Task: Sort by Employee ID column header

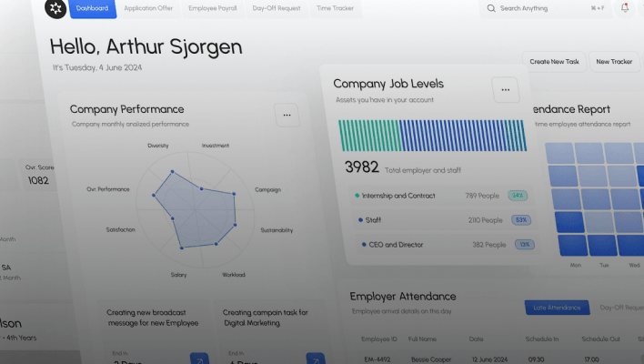Action: [379, 339]
